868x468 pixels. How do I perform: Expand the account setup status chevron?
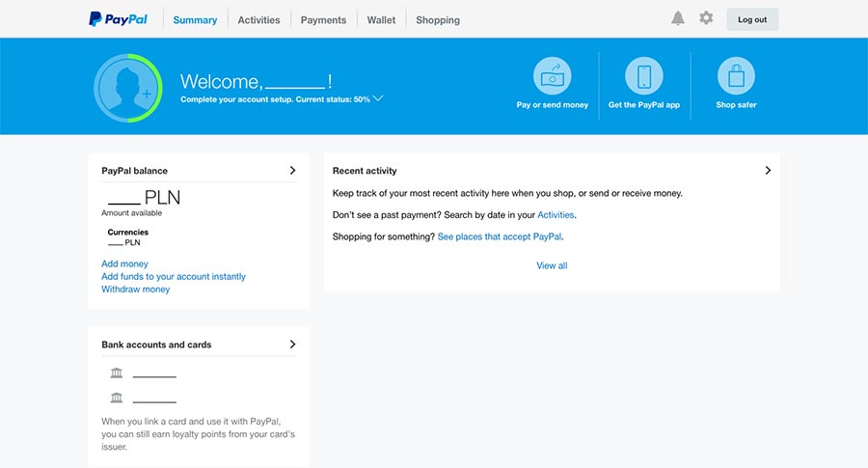(378, 98)
